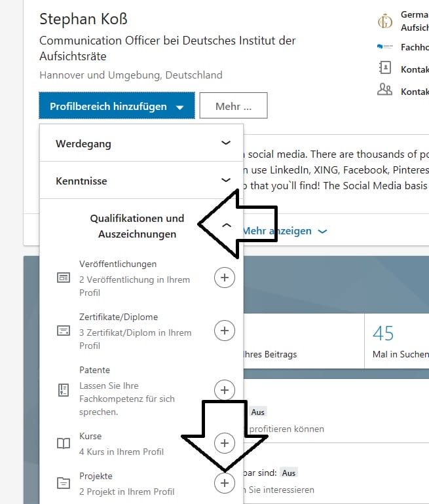The image size is (429, 504).
Task: Select the Veröffentlichungen menu entry
Action: pyautogui.click(x=118, y=264)
